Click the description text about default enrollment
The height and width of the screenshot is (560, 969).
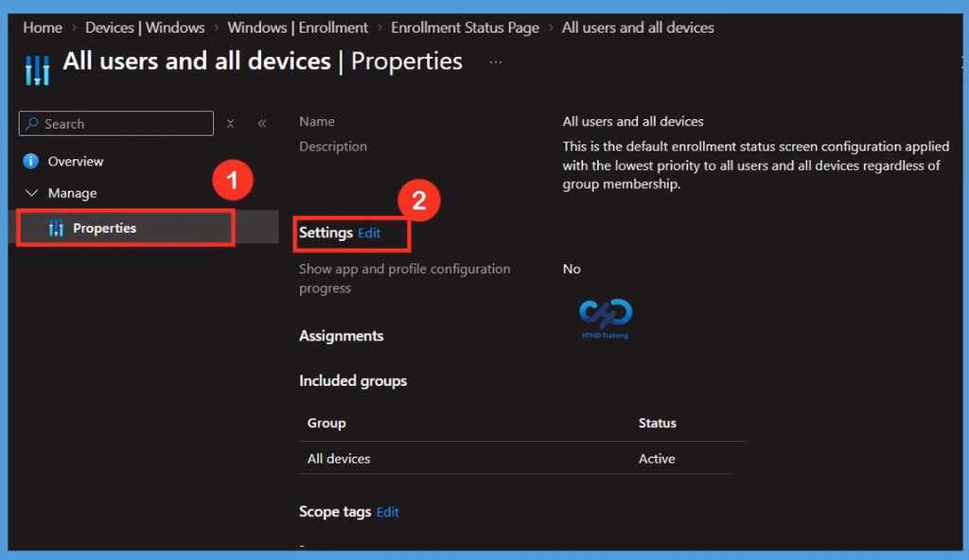756,165
